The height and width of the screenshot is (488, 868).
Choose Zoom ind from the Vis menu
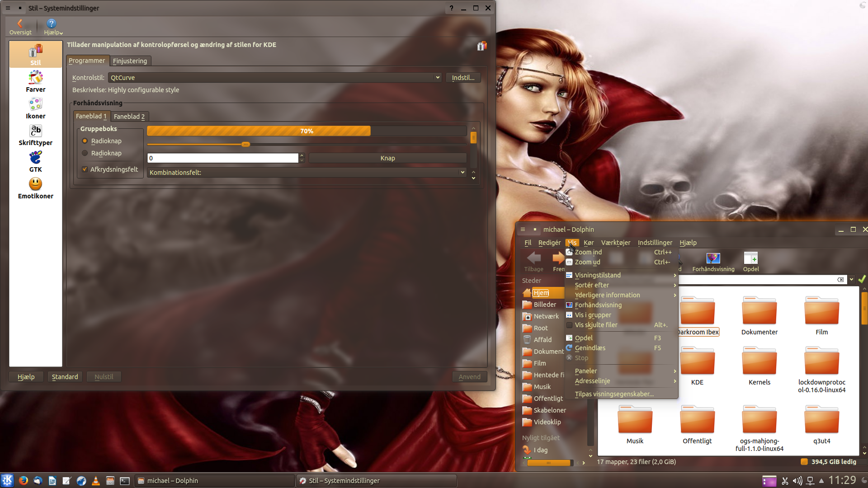(x=621, y=252)
